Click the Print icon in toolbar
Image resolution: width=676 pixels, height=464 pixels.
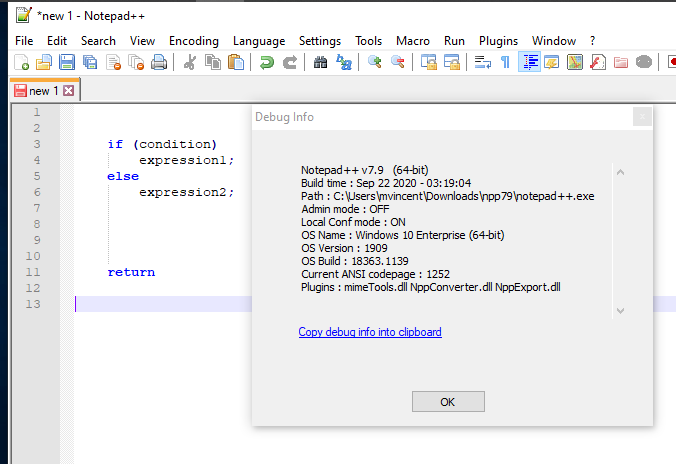158,62
